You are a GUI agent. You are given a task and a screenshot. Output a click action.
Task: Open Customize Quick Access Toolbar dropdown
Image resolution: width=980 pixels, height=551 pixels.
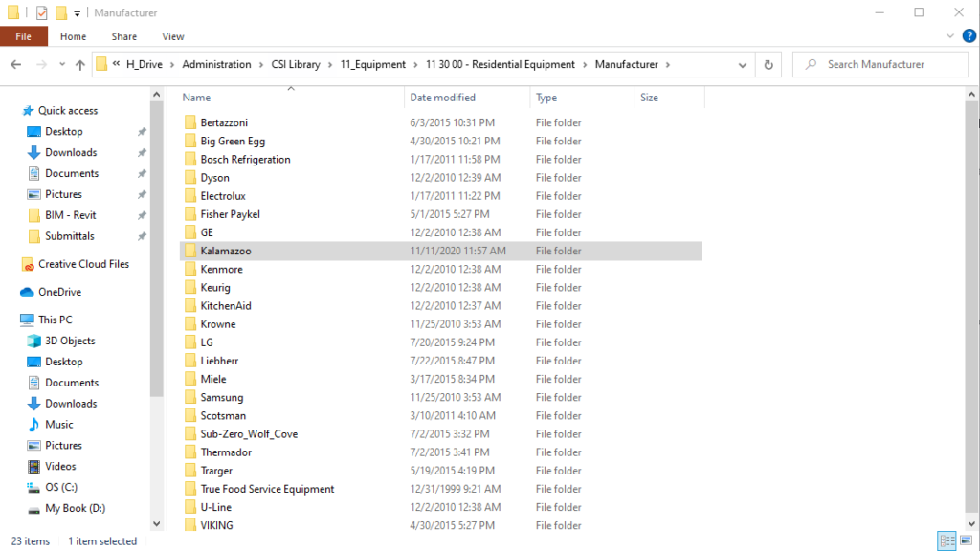77,13
